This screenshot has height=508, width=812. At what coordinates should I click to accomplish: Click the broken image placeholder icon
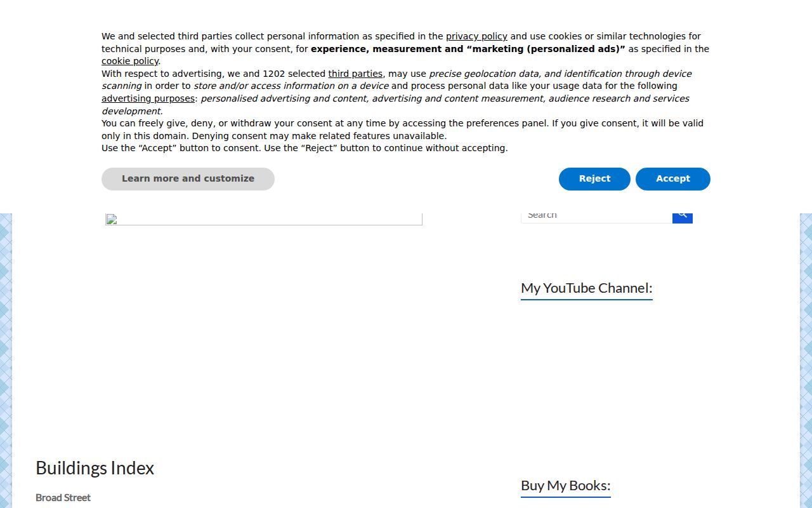tap(111, 220)
